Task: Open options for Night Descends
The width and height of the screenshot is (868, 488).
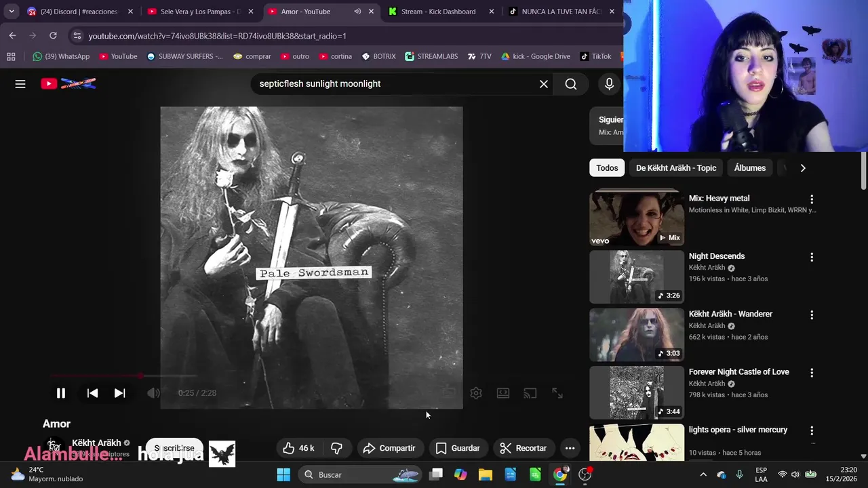Action: click(x=812, y=258)
